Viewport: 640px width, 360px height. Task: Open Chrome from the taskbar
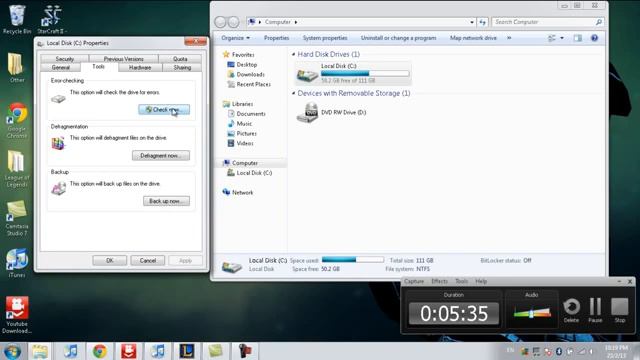click(100, 351)
